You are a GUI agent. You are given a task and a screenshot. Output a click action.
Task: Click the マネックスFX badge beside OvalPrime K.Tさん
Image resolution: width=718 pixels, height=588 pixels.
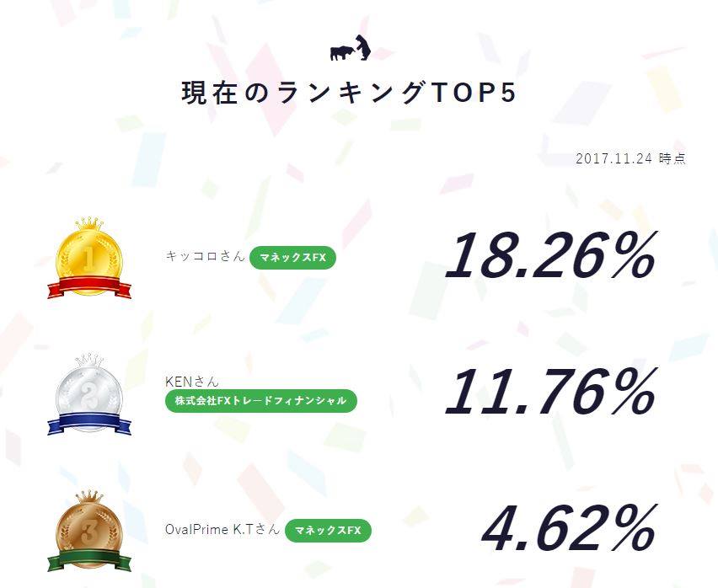coord(328,531)
